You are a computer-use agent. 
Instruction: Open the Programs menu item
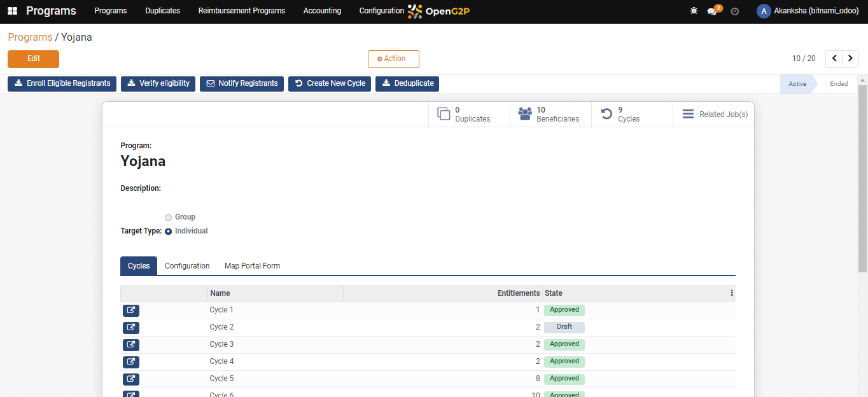pyautogui.click(x=111, y=11)
